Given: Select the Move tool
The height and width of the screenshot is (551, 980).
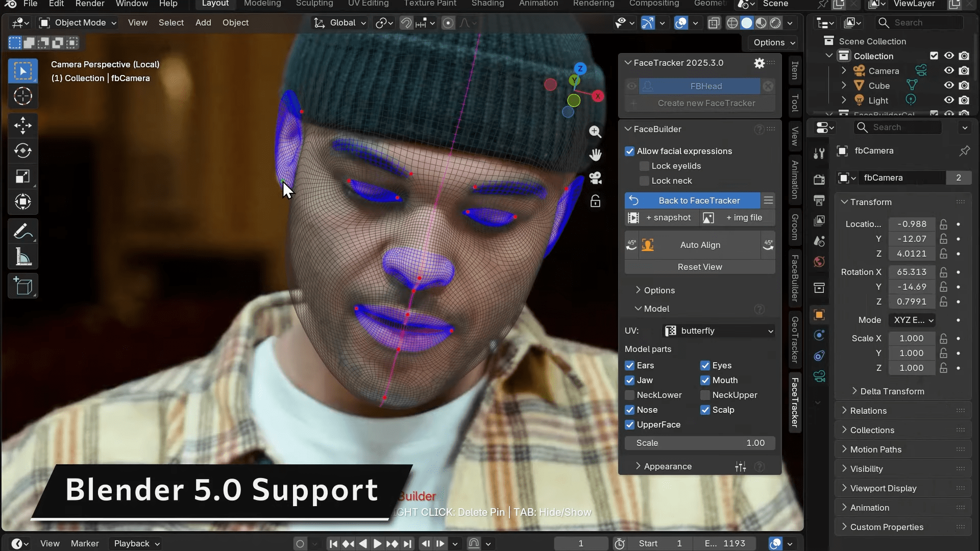Looking at the screenshot, I should [x=22, y=126].
